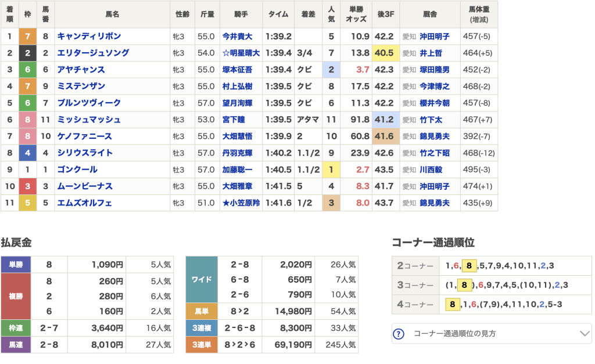Open jockey 今井貴大 profile

237,37
